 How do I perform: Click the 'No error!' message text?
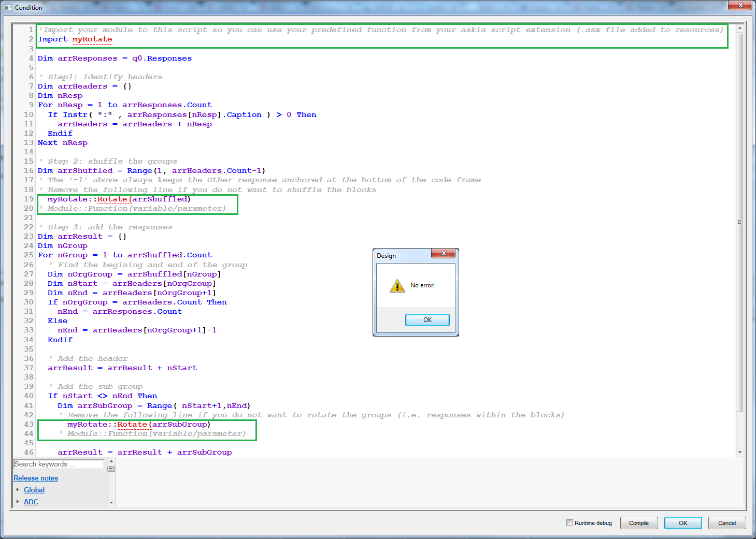(x=422, y=285)
